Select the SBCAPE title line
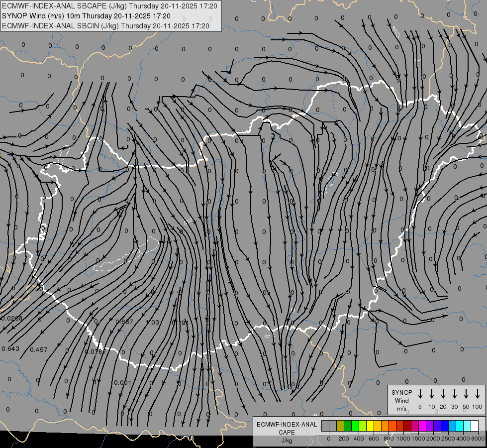 tap(109, 6)
